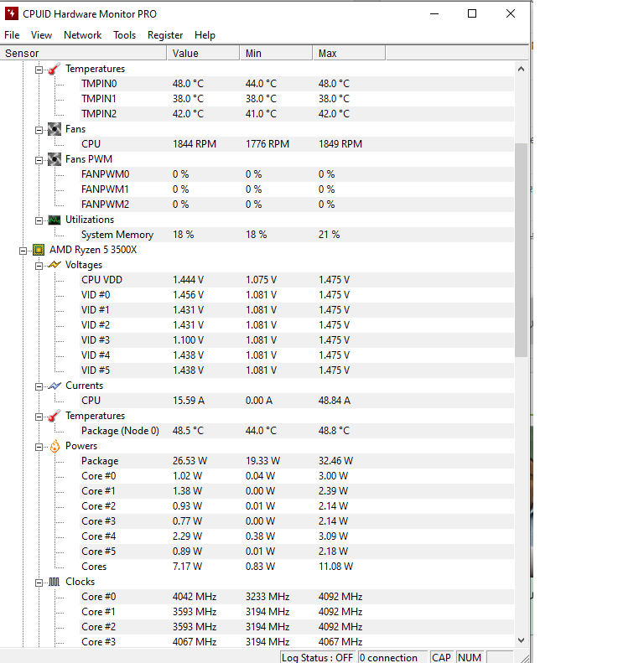Open the Help menu

[205, 35]
